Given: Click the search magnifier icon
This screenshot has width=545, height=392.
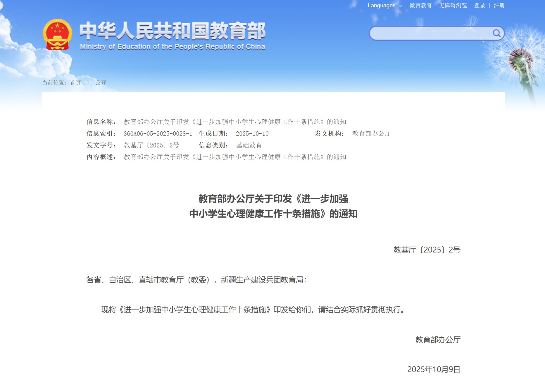Looking at the screenshot, I should [496, 33].
